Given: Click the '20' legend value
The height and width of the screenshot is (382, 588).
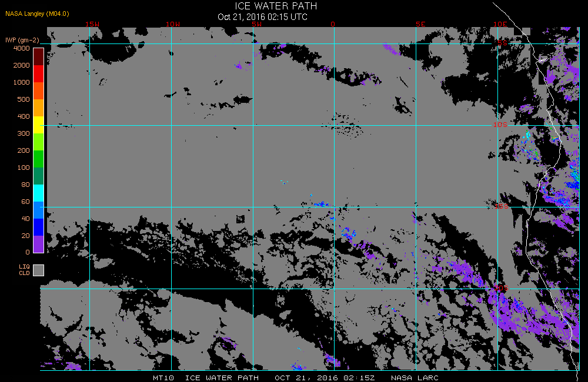Looking at the screenshot, I should click(x=25, y=236).
